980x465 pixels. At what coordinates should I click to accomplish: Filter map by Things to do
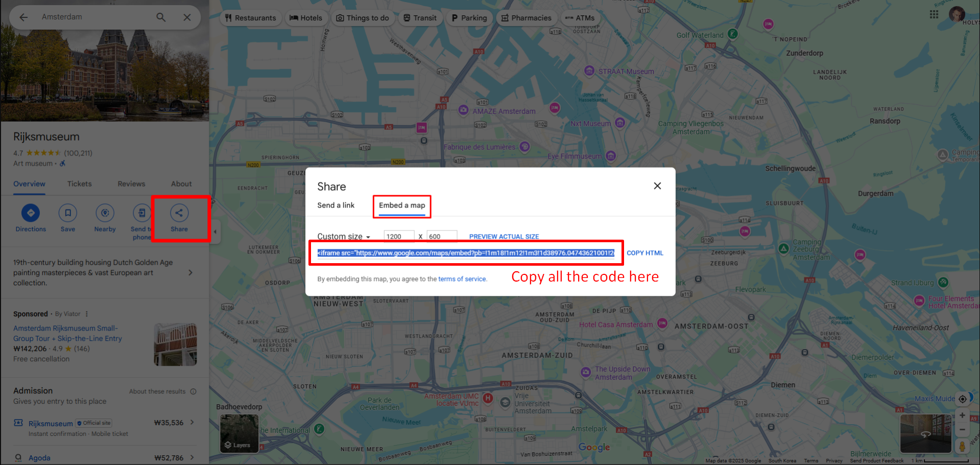363,18
